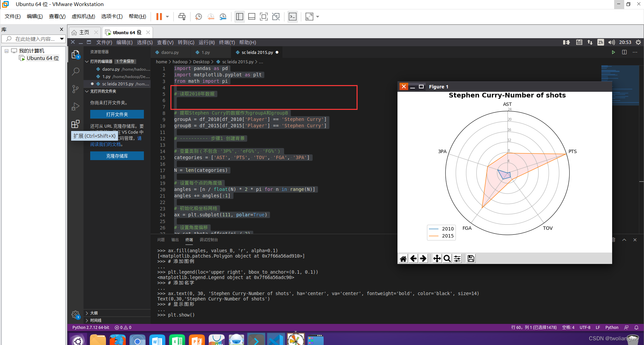Open the 文件(F) menu in VS Code
The height and width of the screenshot is (345, 644).
tap(104, 42)
